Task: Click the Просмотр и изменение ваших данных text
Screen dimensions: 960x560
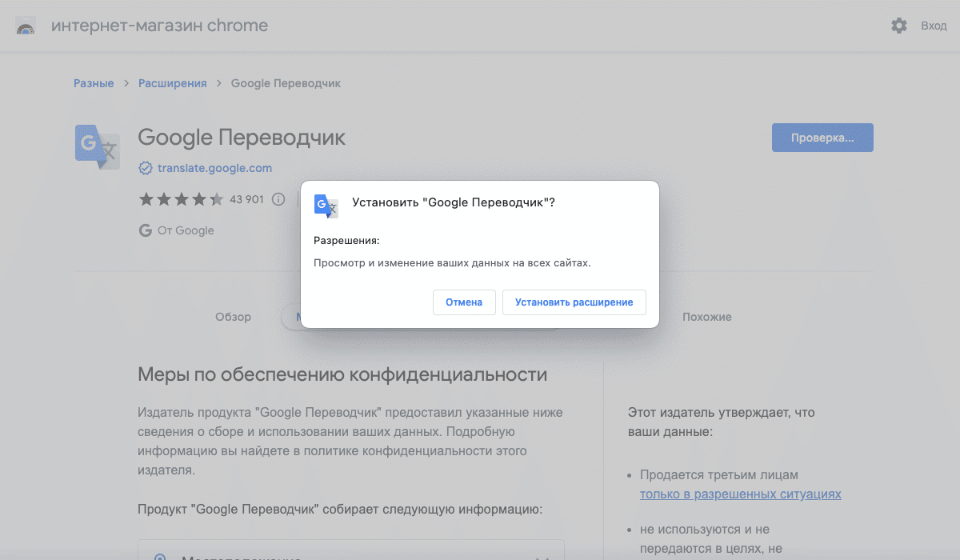Action: [452, 262]
